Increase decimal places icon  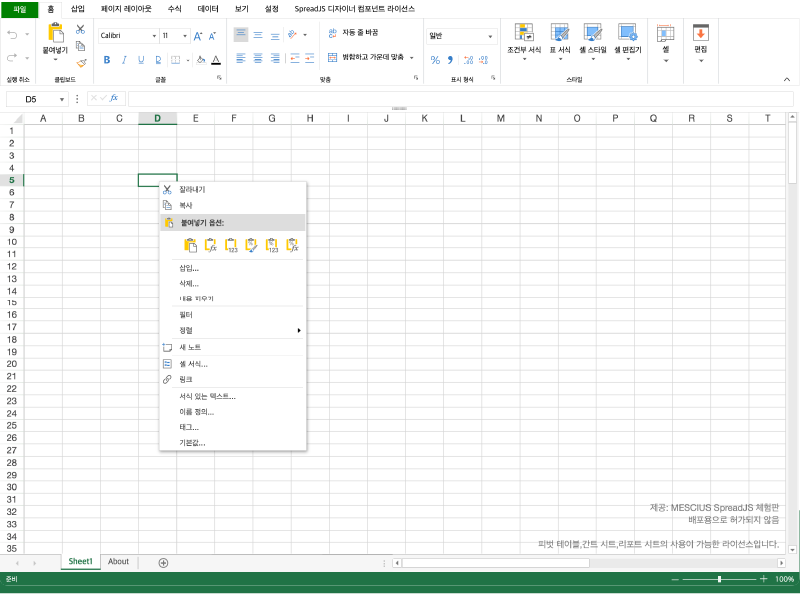pos(468,60)
